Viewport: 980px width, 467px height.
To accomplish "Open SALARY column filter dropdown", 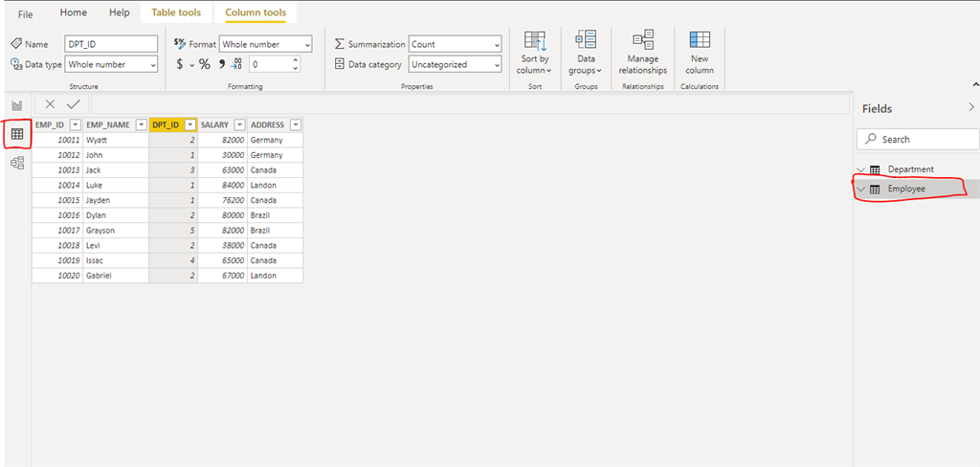I will (x=239, y=125).
